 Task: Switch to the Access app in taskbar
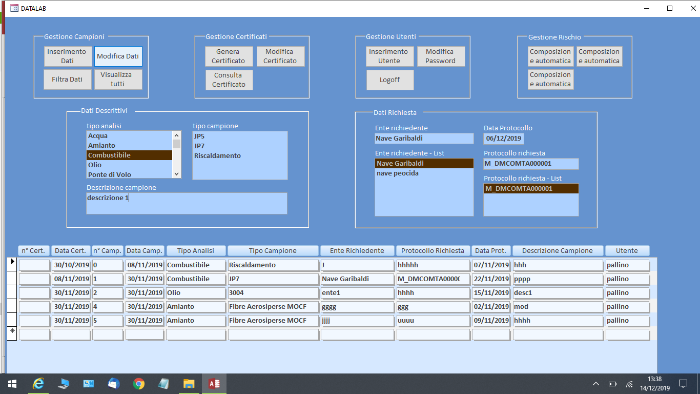pyautogui.click(x=214, y=384)
